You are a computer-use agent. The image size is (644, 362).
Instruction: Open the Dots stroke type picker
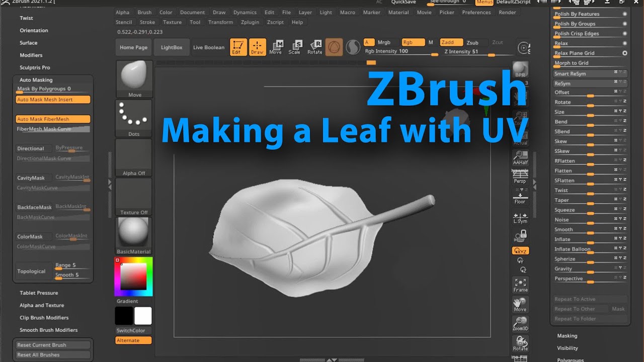click(x=134, y=119)
